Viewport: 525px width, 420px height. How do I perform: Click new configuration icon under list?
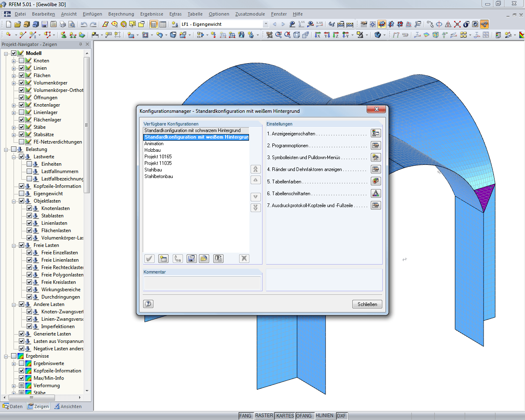pos(163,258)
